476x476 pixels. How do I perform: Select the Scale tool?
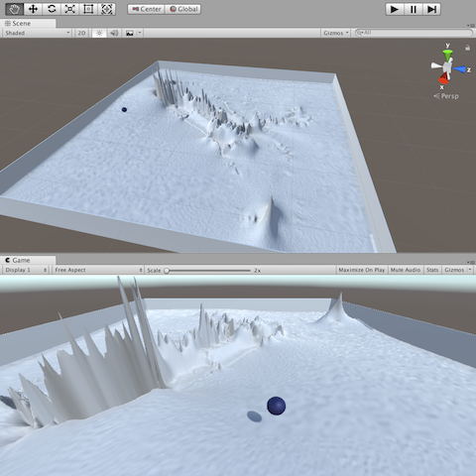tap(69, 9)
